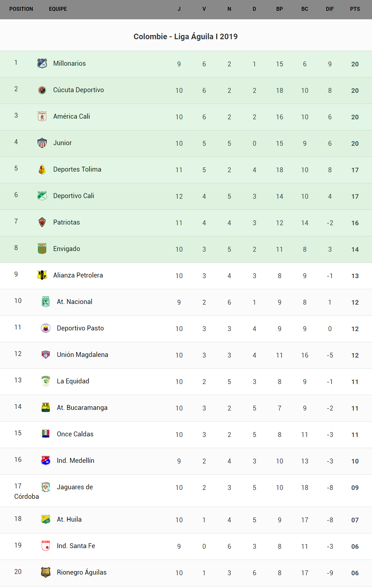Open the América Cali team link

pos(72,116)
